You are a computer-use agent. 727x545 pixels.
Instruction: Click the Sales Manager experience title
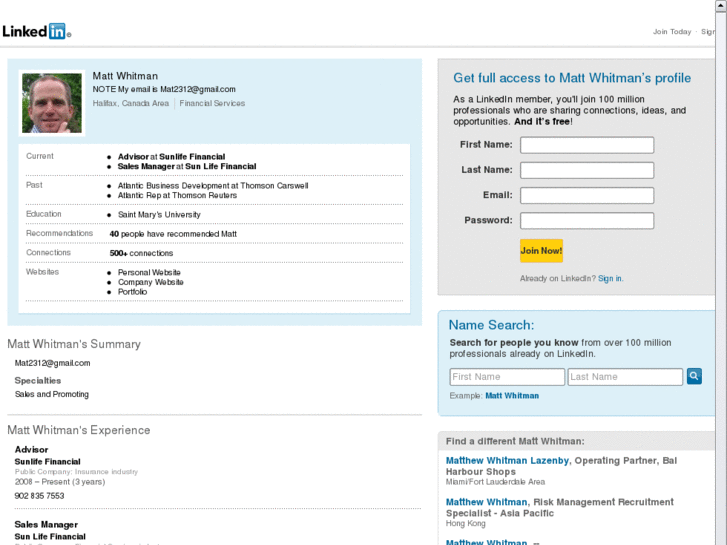(46, 525)
